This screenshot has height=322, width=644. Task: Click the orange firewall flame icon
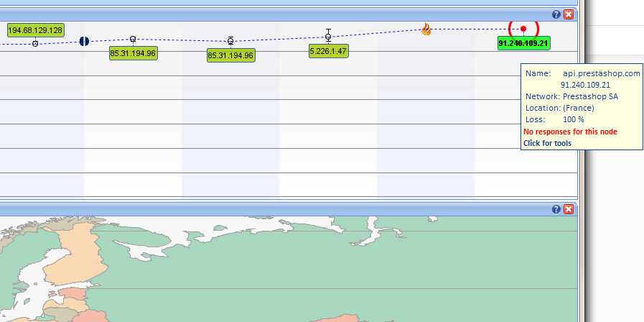click(x=426, y=29)
